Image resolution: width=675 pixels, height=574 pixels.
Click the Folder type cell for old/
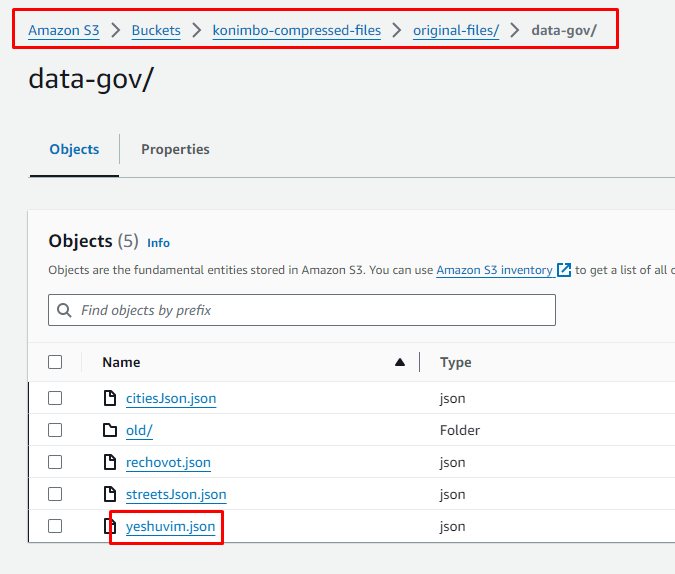click(x=460, y=430)
